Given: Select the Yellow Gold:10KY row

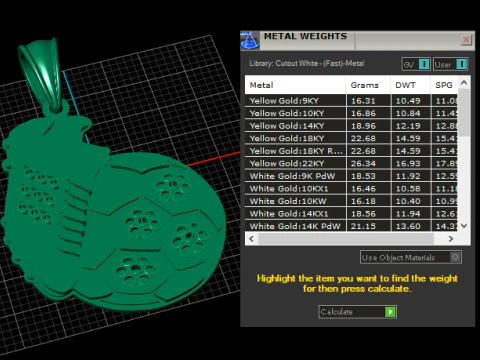Looking at the screenshot, I should 351,113.
